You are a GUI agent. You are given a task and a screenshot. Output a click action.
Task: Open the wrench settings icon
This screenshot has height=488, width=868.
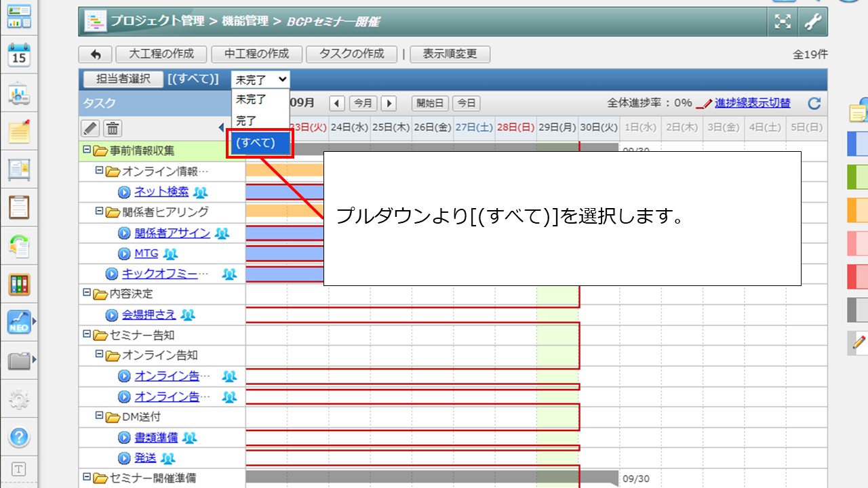pos(812,22)
